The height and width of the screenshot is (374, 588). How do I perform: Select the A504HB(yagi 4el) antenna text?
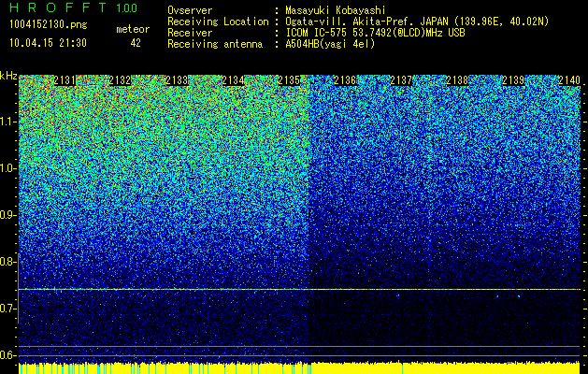point(330,44)
